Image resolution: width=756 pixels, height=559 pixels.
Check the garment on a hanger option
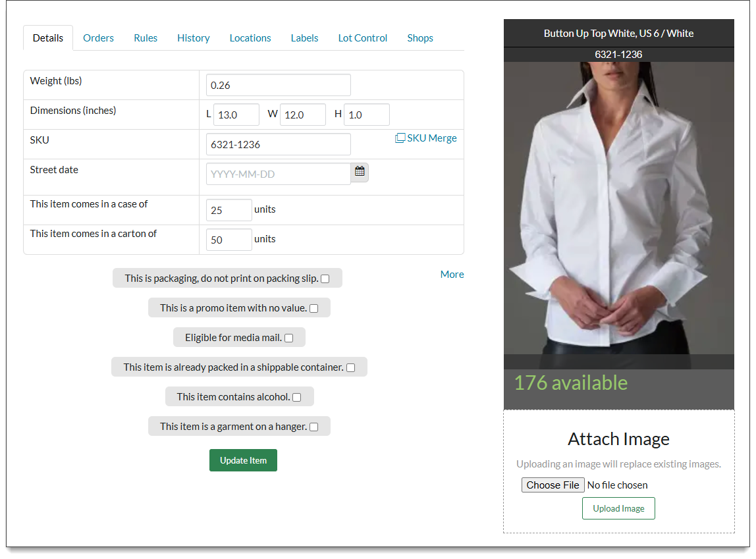coord(314,427)
